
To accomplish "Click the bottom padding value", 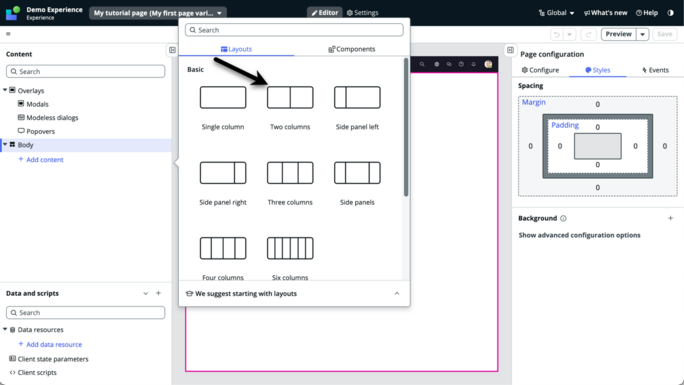I will [x=598, y=164].
